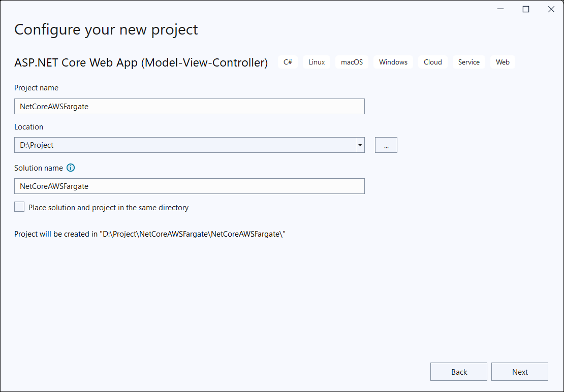This screenshot has width=564, height=392.
Task: Select the Windows platform tag
Action: (x=393, y=61)
